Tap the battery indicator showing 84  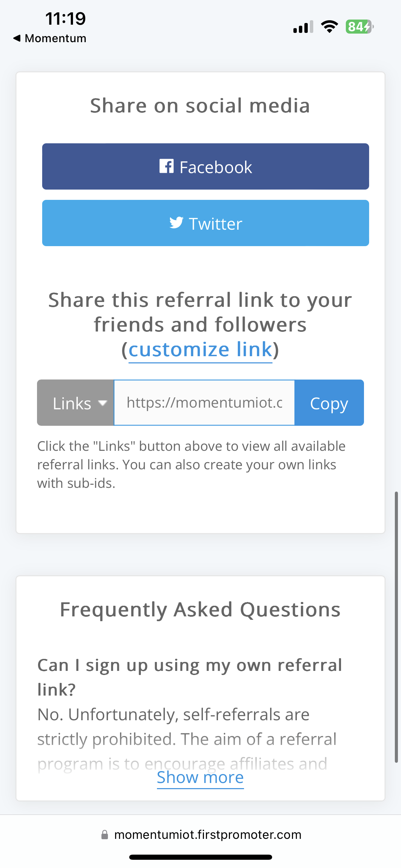(x=359, y=26)
